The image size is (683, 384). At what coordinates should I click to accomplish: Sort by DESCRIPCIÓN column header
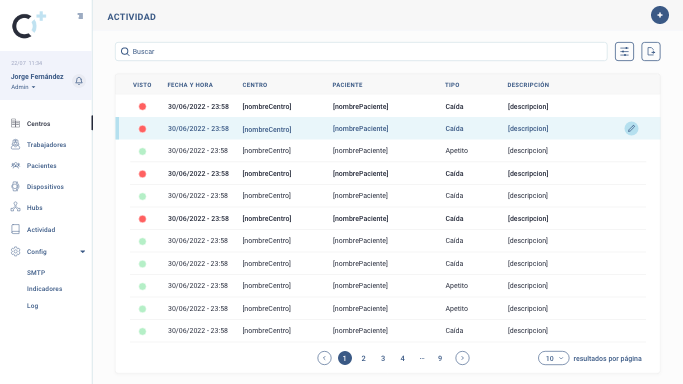coord(528,85)
